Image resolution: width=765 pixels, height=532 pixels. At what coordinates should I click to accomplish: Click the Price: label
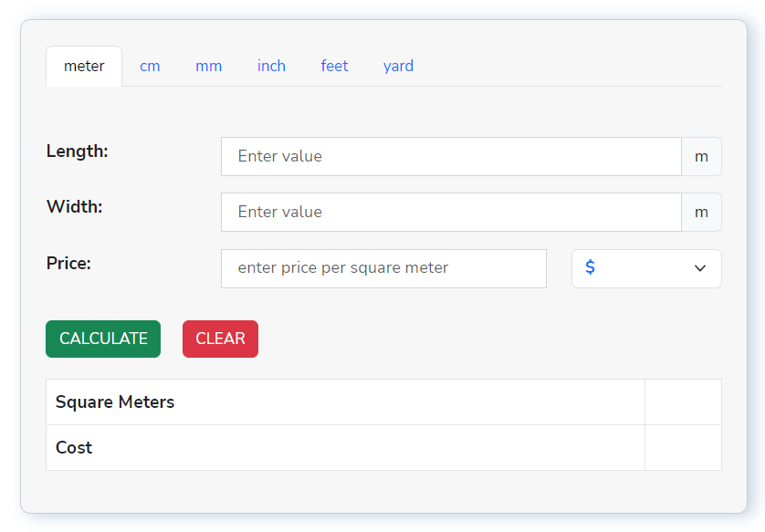(69, 264)
